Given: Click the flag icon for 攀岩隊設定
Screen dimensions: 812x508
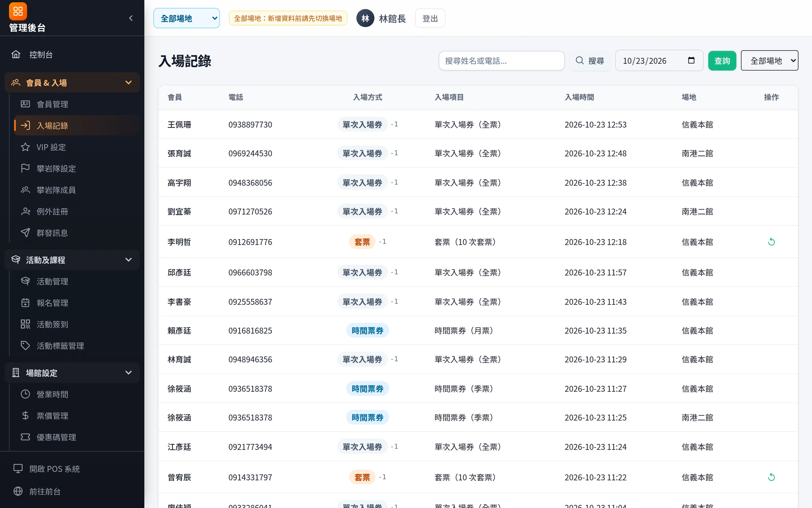Looking at the screenshot, I should 25,168.
